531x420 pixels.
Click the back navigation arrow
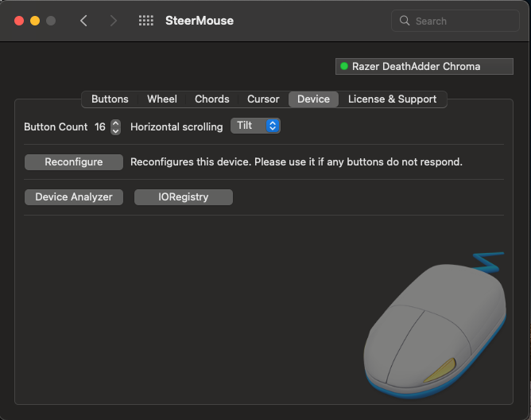pos(83,21)
